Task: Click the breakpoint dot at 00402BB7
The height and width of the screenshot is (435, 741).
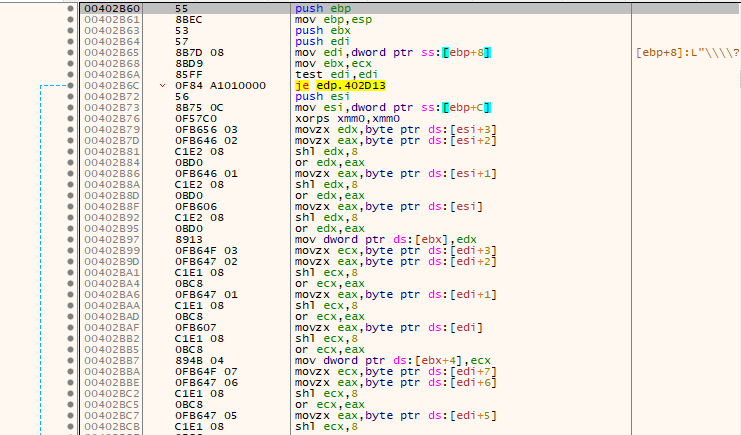Action: [x=70, y=360]
